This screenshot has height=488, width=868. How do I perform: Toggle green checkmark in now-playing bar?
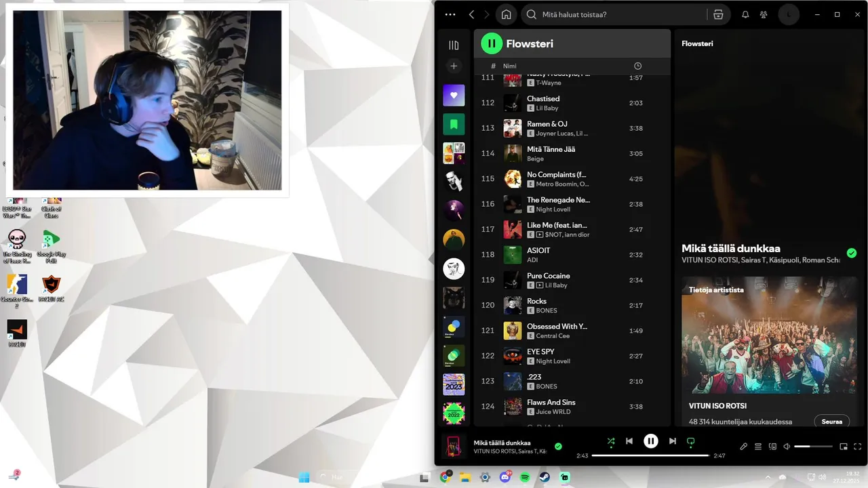(558, 447)
